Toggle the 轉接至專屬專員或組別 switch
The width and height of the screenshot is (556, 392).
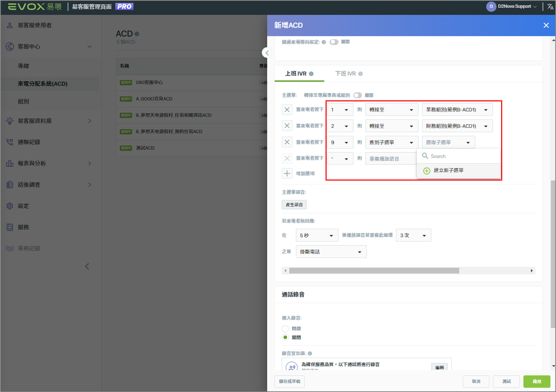357,95
